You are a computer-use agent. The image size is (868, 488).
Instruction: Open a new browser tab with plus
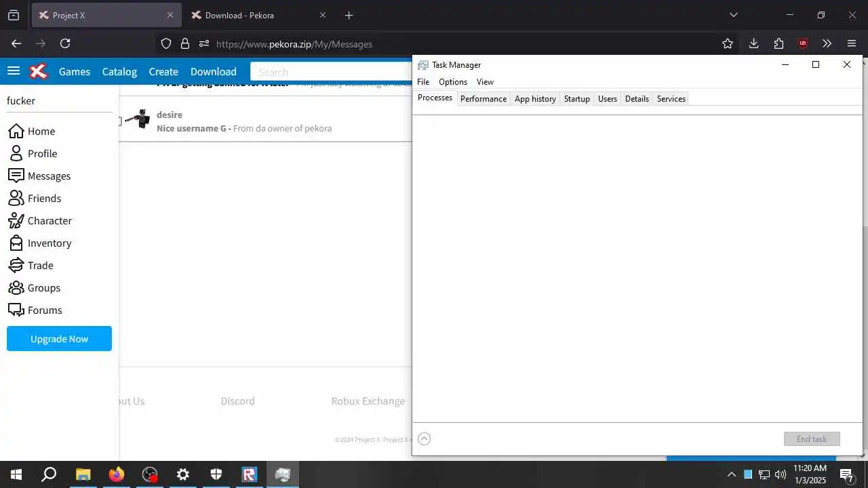(x=349, y=15)
